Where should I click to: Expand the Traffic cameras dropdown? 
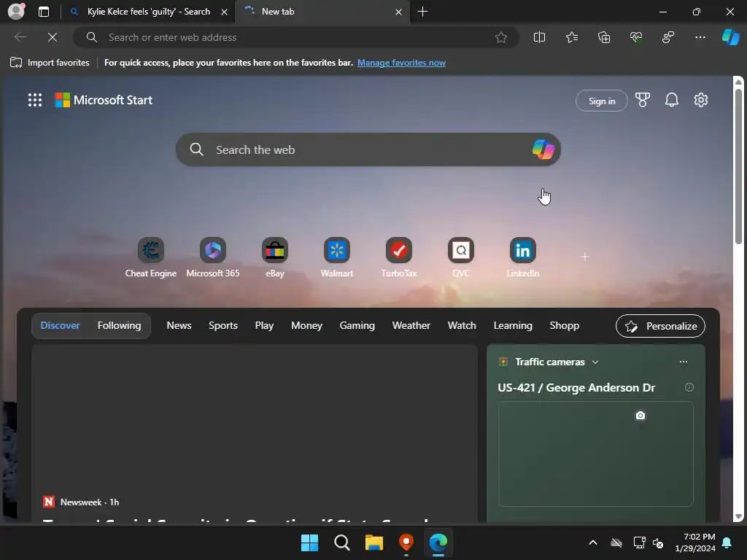[x=595, y=362]
